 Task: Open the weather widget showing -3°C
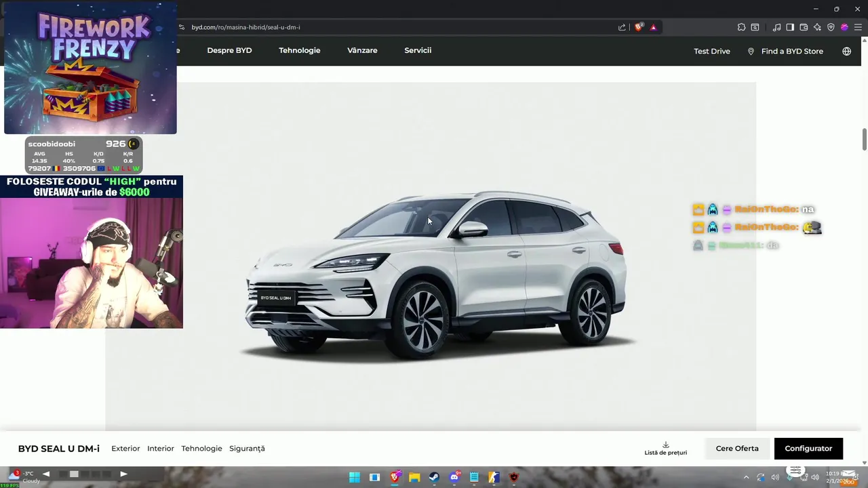pos(24,476)
